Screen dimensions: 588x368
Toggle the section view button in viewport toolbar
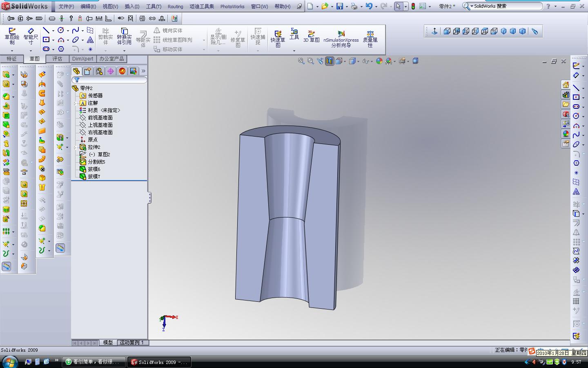click(x=330, y=61)
